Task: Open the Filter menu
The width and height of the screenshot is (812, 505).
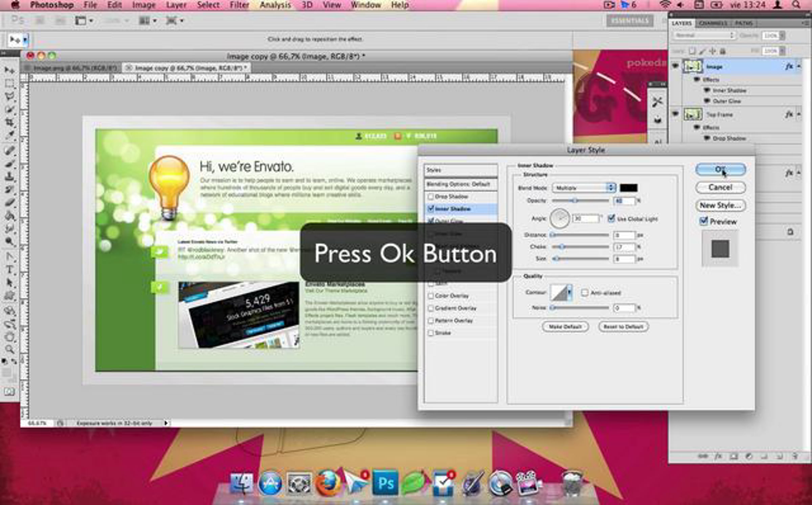Action: [239, 5]
